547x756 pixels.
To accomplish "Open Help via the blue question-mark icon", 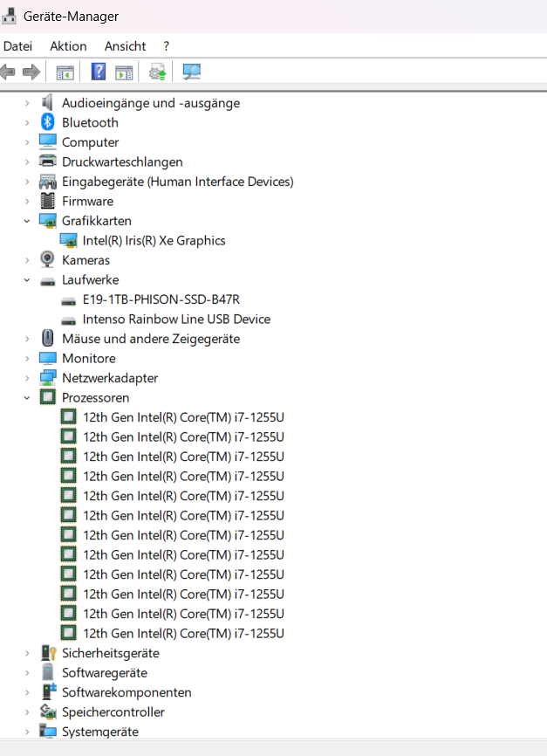I will click(99, 72).
